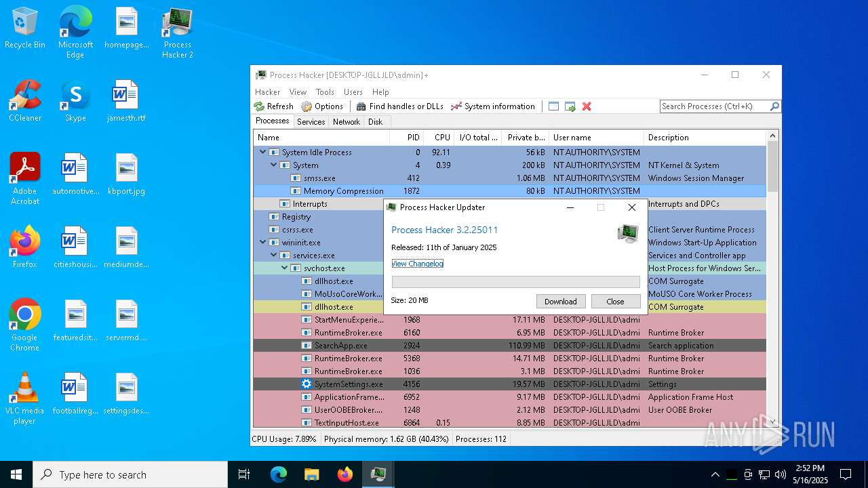Collapse the services.exe tree node
The height and width of the screenshot is (488, 868).
pyautogui.click(x=274, y=256)
